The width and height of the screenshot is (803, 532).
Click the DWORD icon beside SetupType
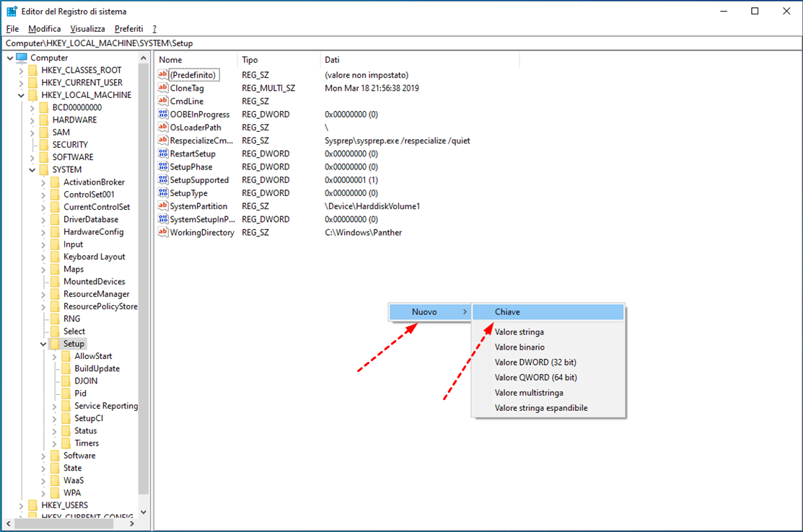163,193
